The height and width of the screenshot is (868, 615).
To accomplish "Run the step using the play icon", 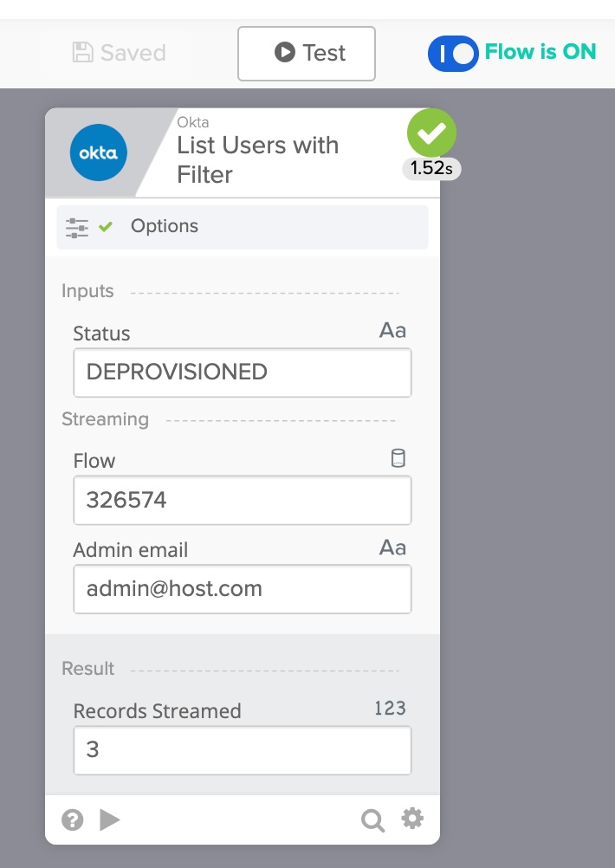I will [x=110, y=818].
